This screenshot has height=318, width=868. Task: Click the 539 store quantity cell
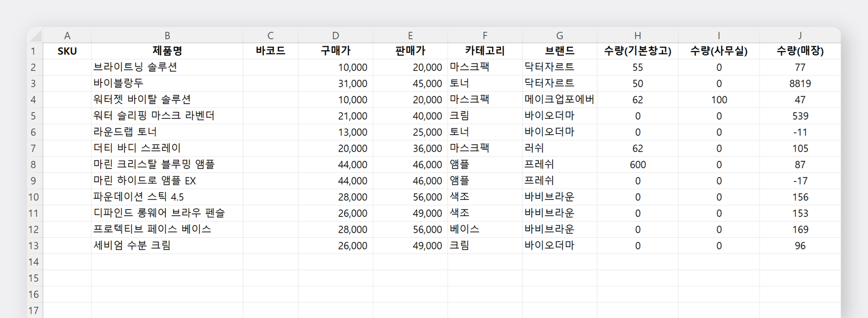tap(800, 116)
